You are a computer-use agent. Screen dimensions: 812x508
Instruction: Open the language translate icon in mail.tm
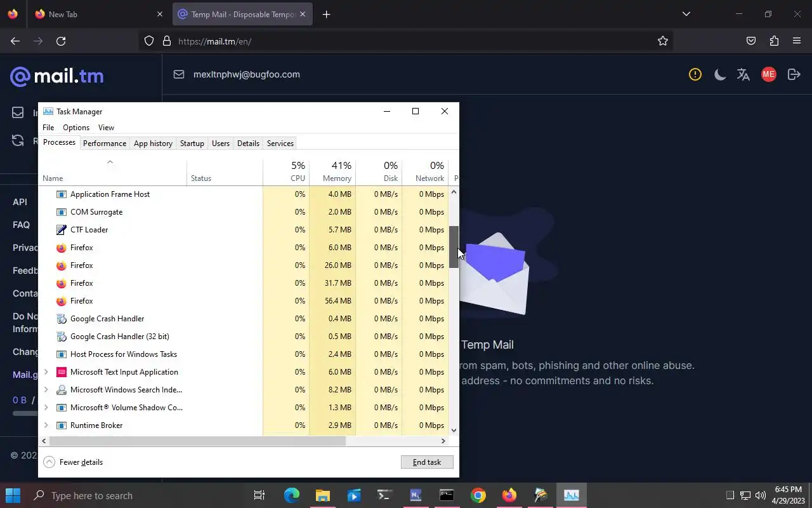click(743, 74)
